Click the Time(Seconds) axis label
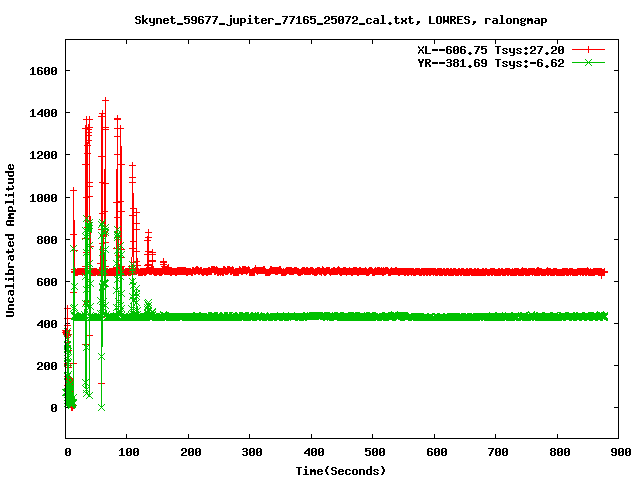 [340, 471]
